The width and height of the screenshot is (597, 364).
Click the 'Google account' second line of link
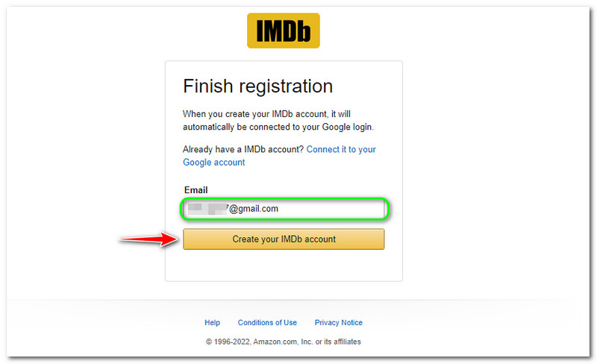pyautogui.click(x=214, y=163)
